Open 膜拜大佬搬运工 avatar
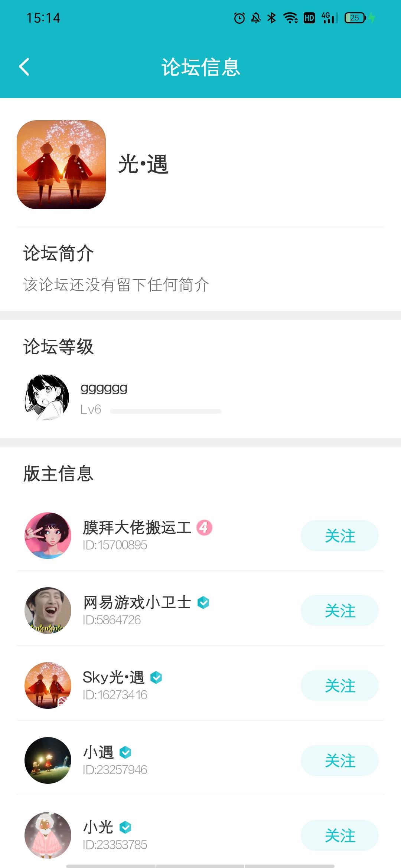The image size is (401, 868). click(x=48, y=536)
